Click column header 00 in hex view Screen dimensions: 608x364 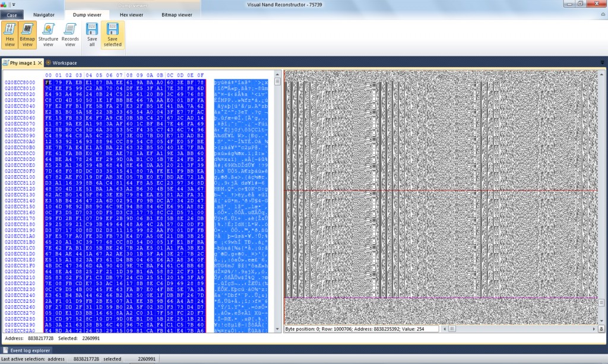(x=48, y=75)
